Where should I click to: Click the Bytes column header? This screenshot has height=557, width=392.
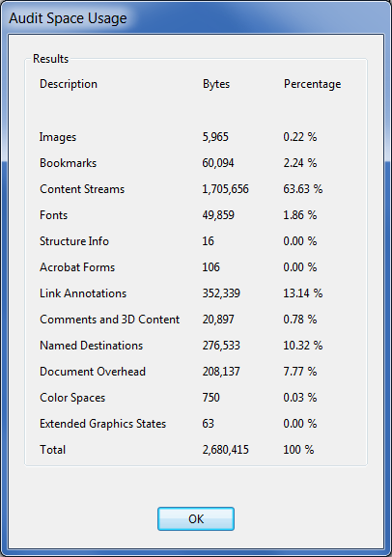tap(216, 84)
